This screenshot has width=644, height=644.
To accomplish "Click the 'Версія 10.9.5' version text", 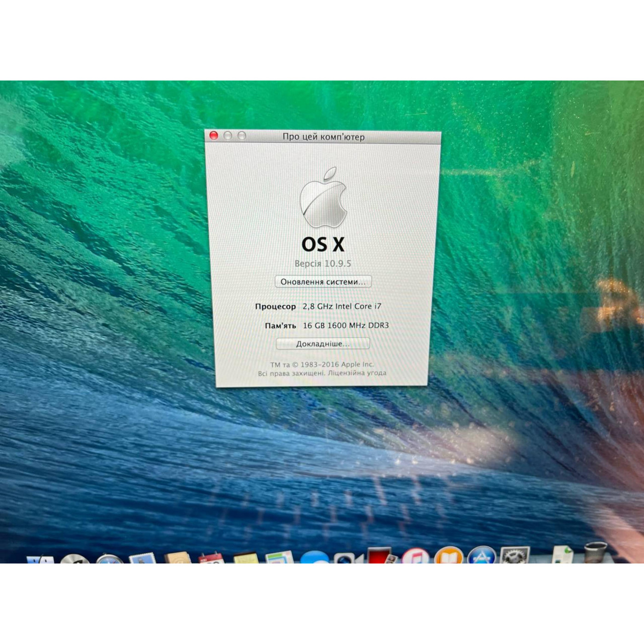I will pos(323,264).
